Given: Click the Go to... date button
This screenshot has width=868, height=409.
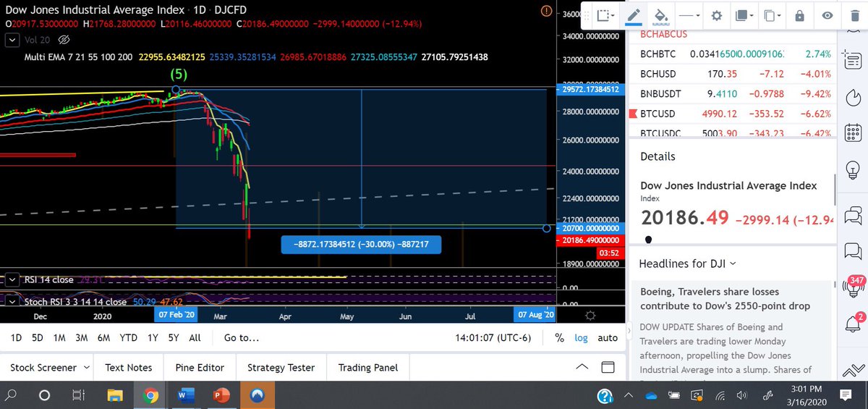Looking at the screenshot, I should point(242,337).
